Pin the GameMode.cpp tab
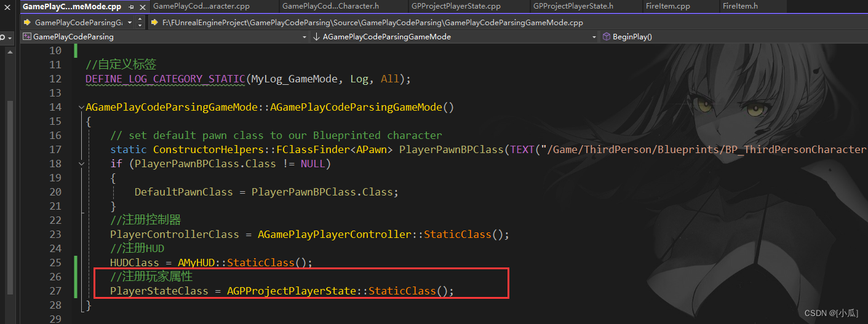This screenshot has width=868, height=324. pos(132,7)
